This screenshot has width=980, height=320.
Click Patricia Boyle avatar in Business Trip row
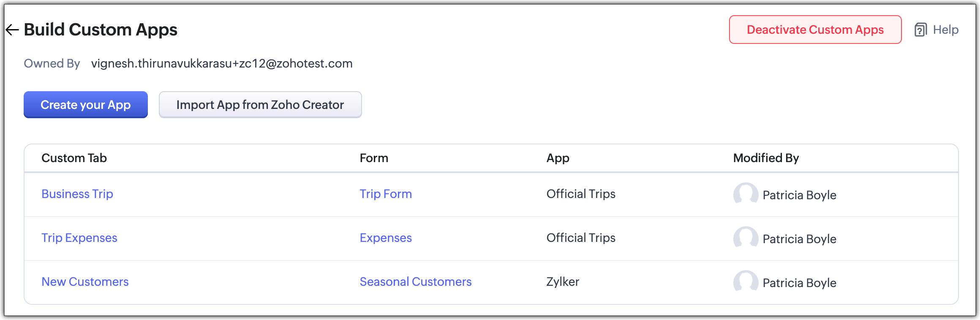click(x=746, y=194)
